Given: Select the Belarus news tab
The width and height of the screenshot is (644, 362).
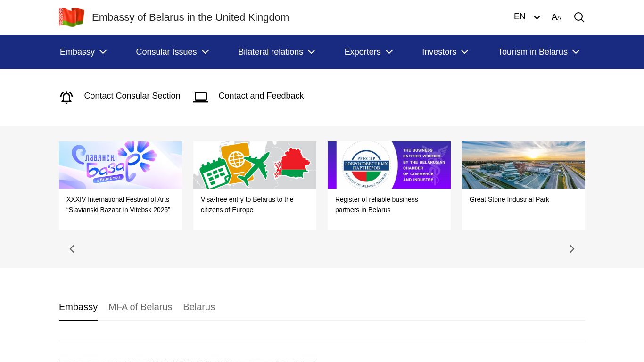Looking at the screenshot, I should 199,307.
